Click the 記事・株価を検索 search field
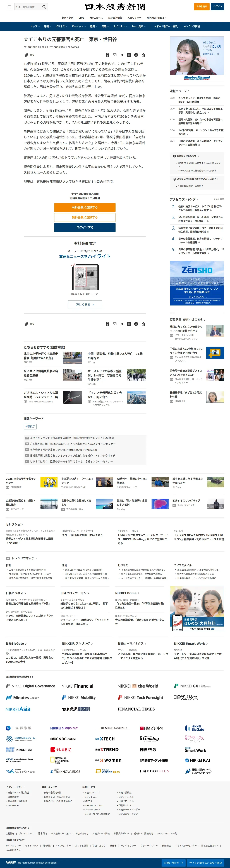Viewport: 230px width, 868px height. coord(28,7)
